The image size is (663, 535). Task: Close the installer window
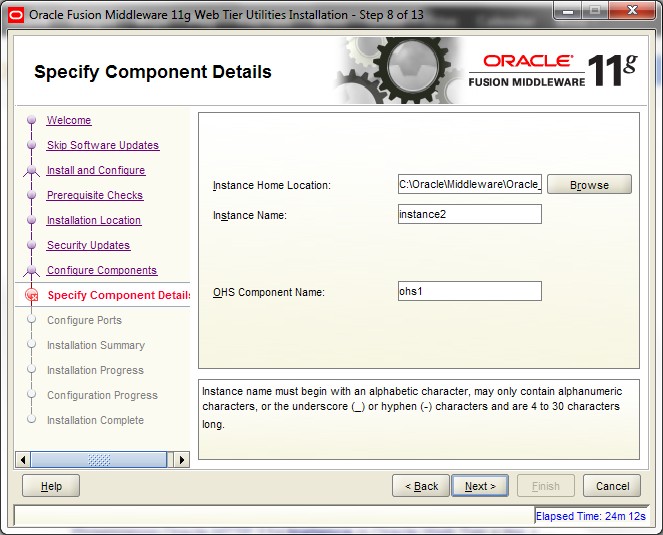pos(632,10)
